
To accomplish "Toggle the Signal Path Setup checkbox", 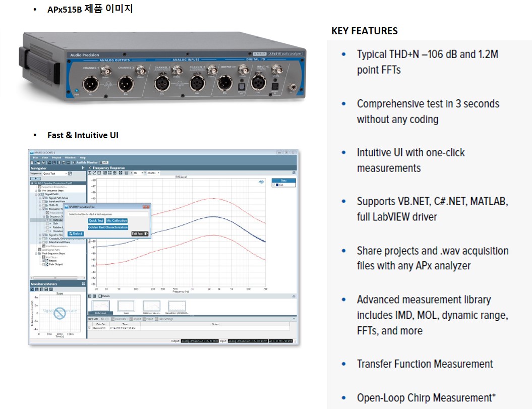I will 44,198.
